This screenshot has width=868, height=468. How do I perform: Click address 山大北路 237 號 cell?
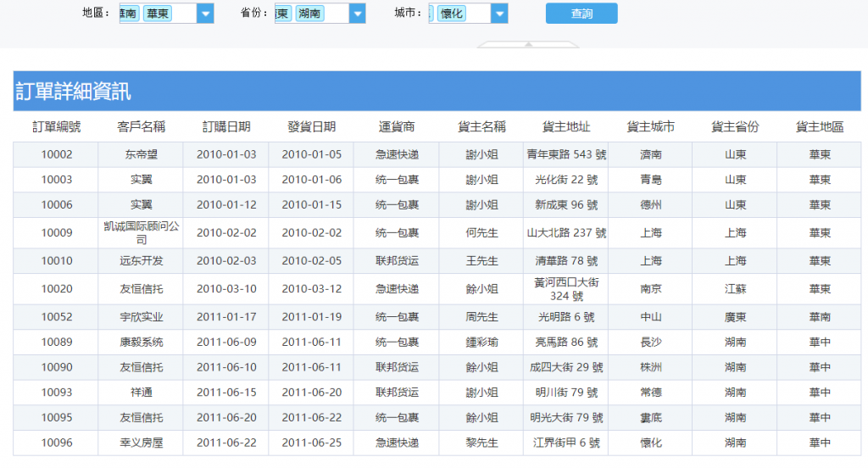click(x=565, y=233)
